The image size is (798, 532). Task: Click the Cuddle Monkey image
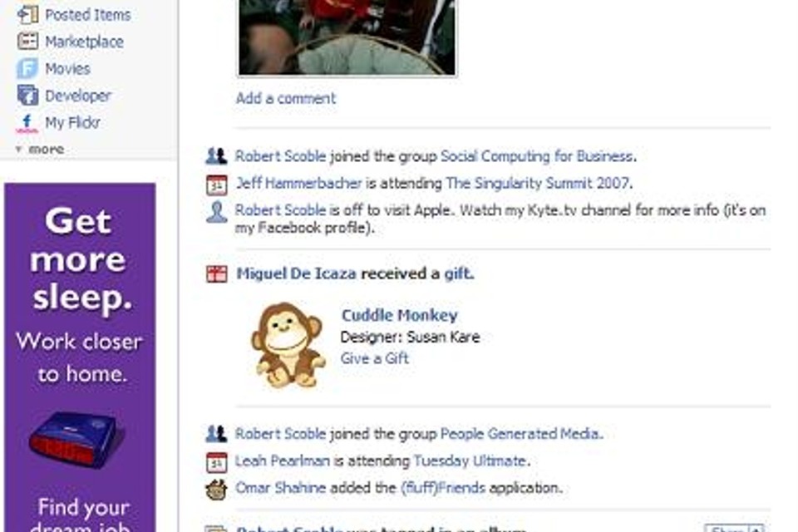[288, 345]
